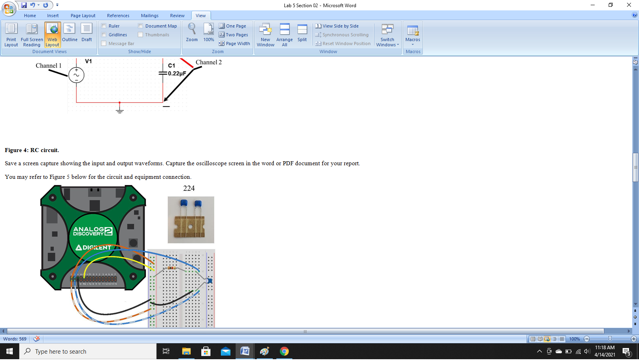This screenshot has width=639, height=364.
Task: Select the Print Layout view icon
Action: tap(11, 34)
